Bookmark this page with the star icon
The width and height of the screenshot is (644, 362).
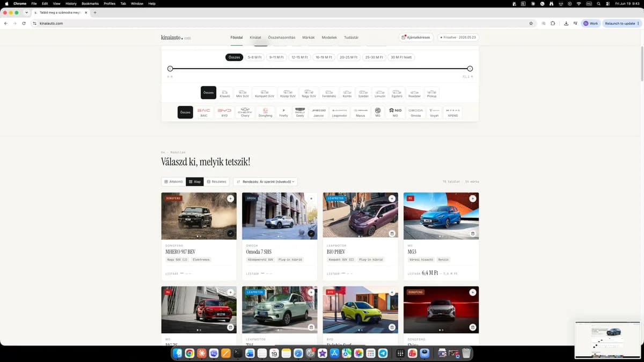pyautogui.click(x=531, y=24)
